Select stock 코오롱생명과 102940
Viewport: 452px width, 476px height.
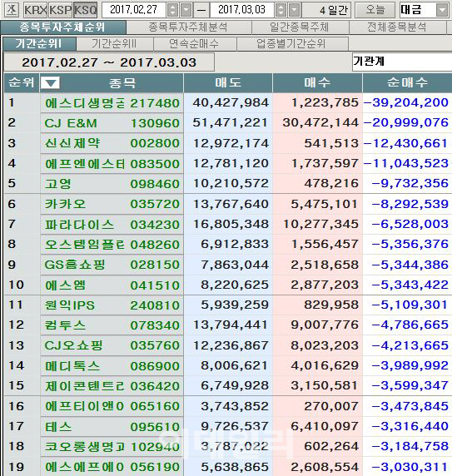[x=112, y=447]
